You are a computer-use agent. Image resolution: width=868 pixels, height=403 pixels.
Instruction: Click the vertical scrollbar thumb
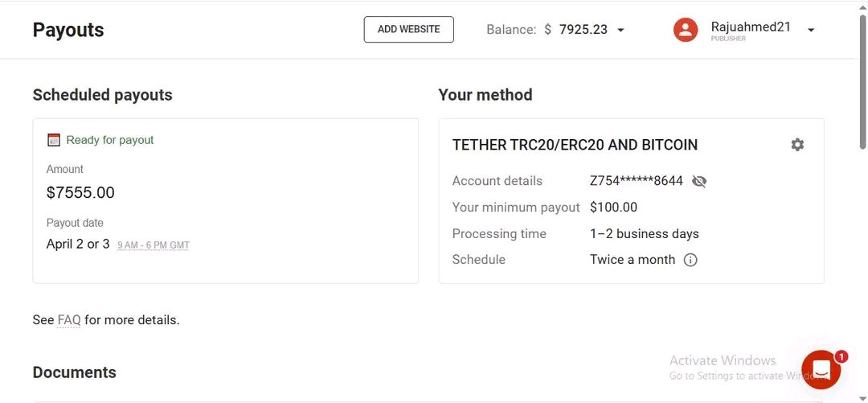click(862, 80)
